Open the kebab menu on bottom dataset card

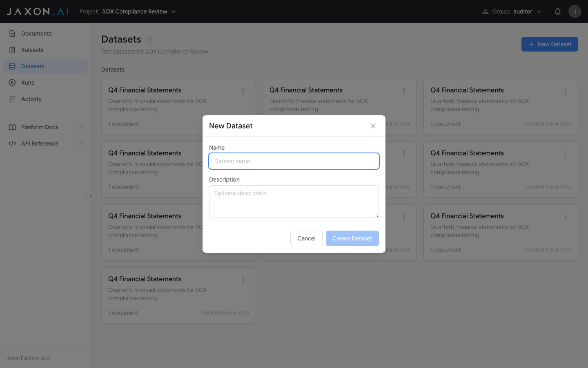pos(243,280)
